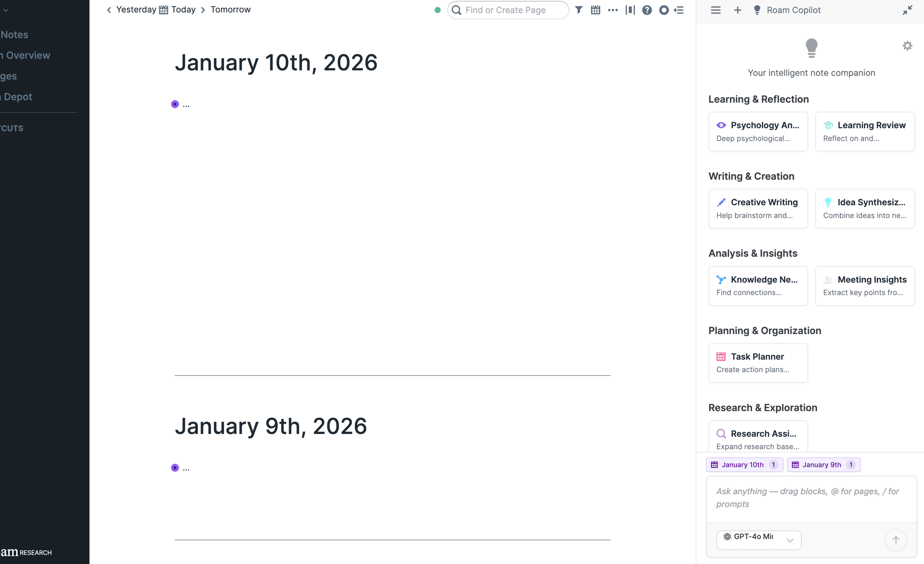Click the filter funnel icon
Screen dimensions: 924x564
point(578,10)
